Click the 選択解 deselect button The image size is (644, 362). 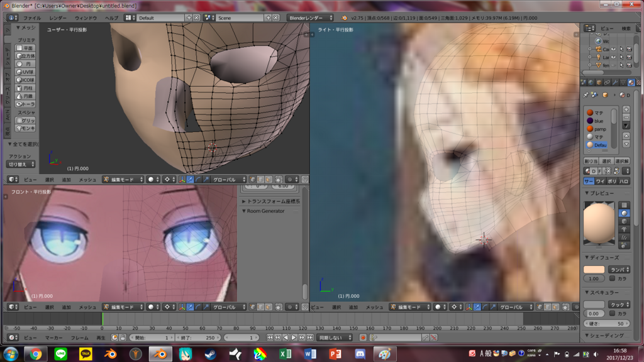(622, 162)
